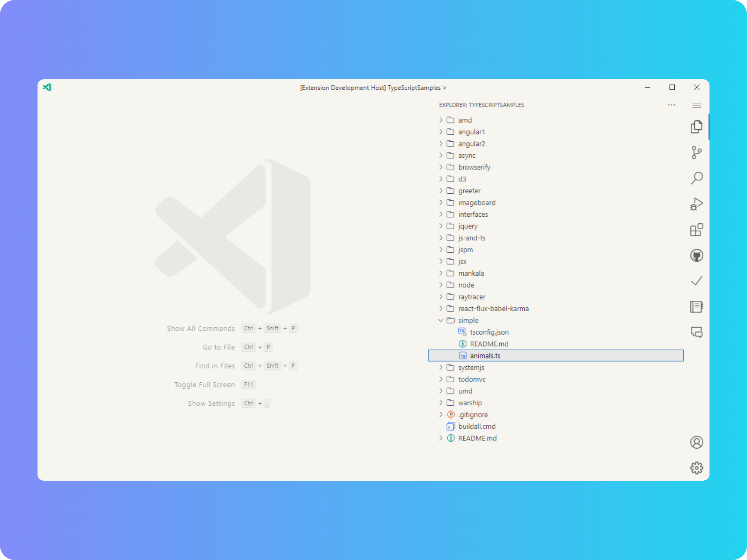Click the info icon beside simple README.md
Screen dimensions: 747x560
[463, 344]
